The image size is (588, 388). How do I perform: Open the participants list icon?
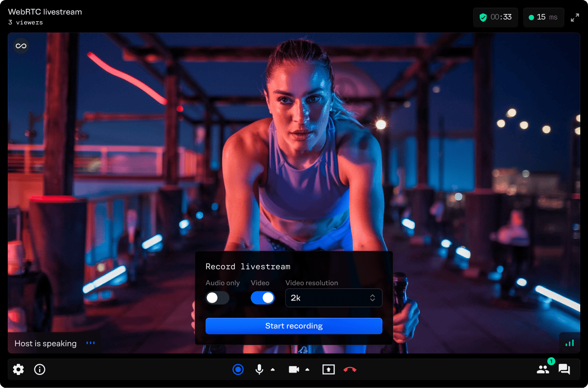[543, 370]
